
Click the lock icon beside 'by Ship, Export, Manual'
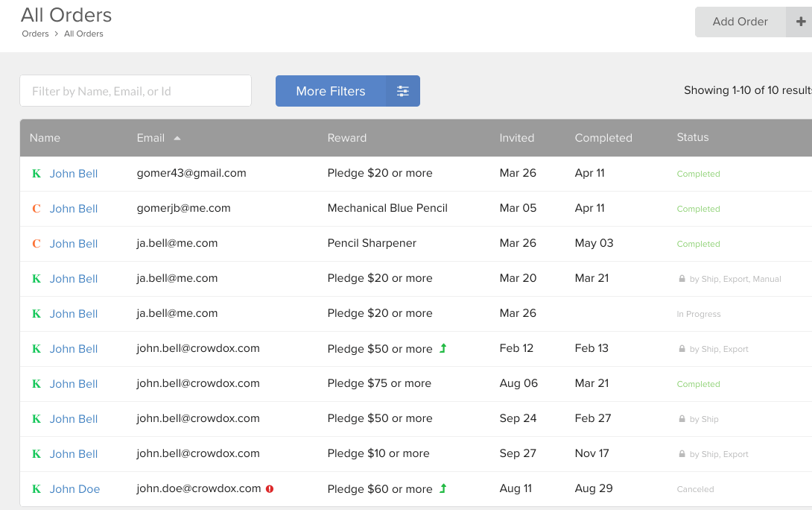[682, 278]
